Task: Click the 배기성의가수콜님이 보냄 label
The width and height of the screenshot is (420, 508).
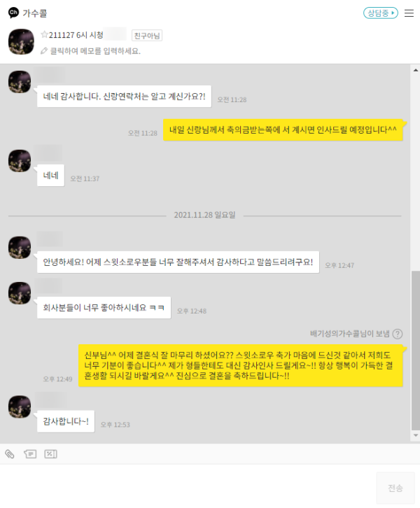Action: (x=350, y=334)
